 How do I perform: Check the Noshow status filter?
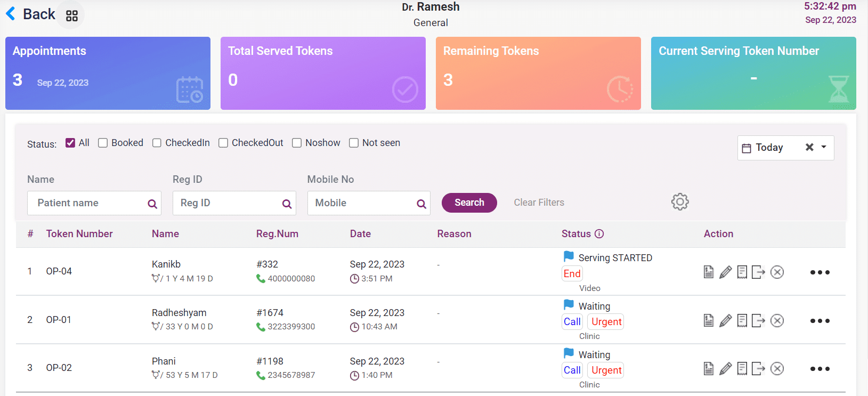pyautogui.click(x=297, y=143)
